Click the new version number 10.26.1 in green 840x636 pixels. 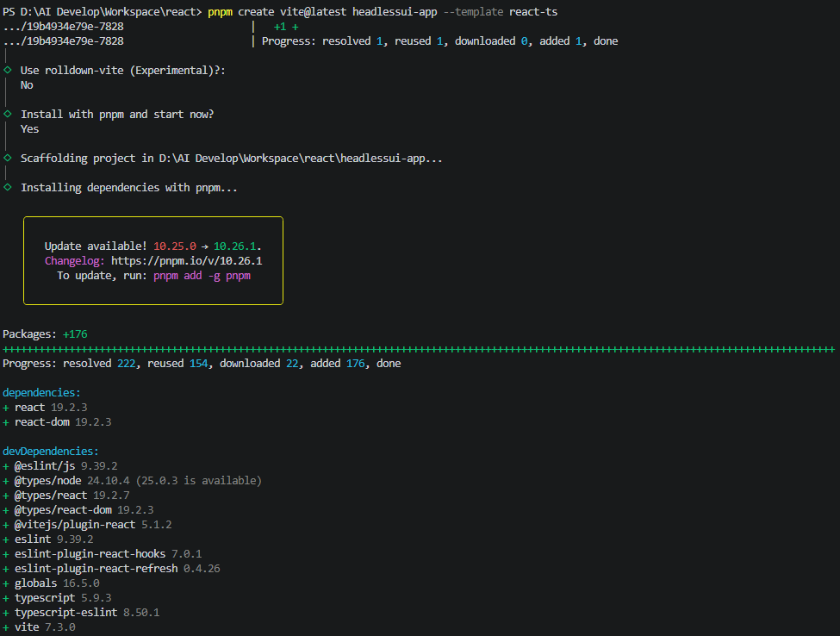click(234, 246)
